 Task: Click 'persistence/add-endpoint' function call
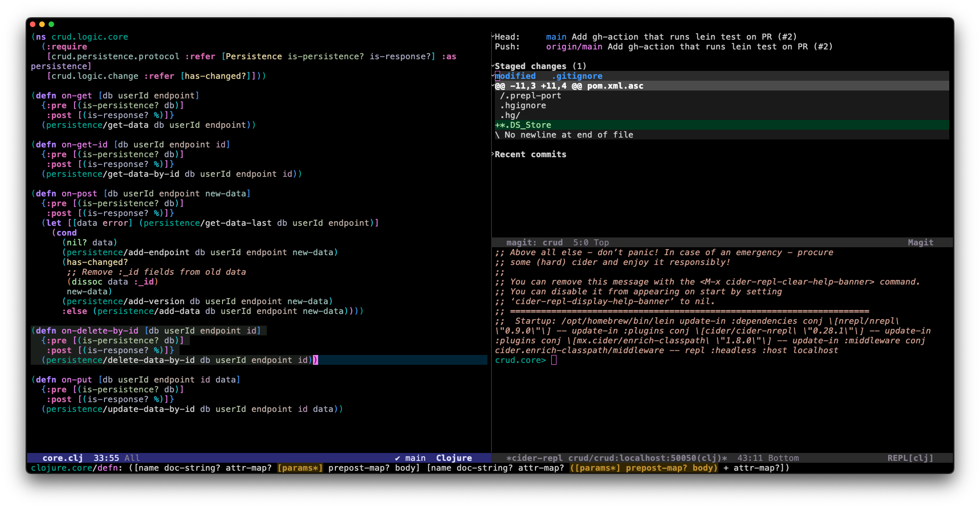128,252
